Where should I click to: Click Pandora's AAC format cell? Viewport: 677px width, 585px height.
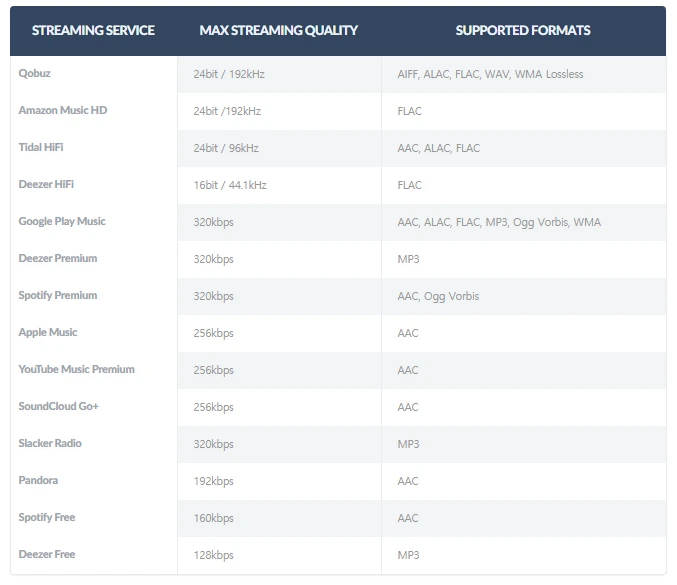[x=408, y=481]
